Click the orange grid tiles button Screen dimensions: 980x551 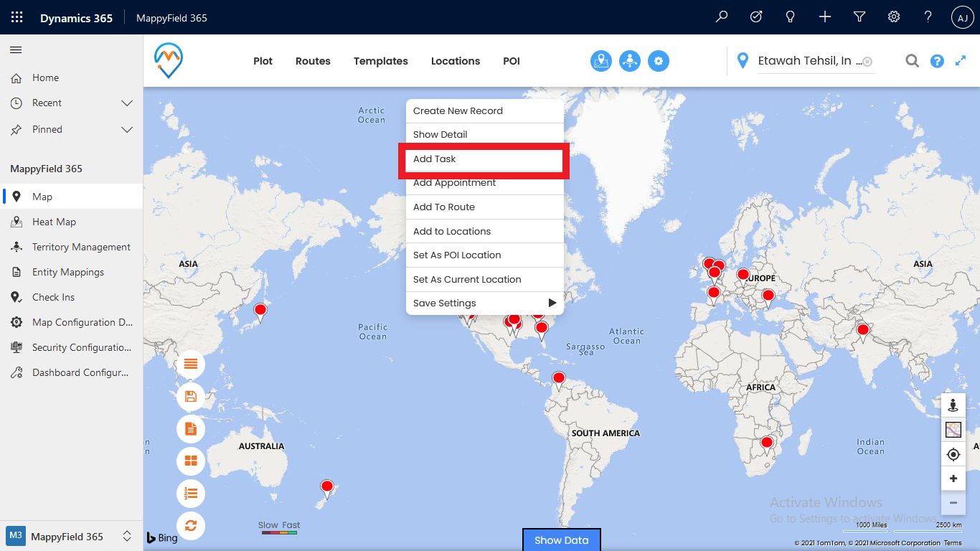pyautogui.click(x=191, y=461)
